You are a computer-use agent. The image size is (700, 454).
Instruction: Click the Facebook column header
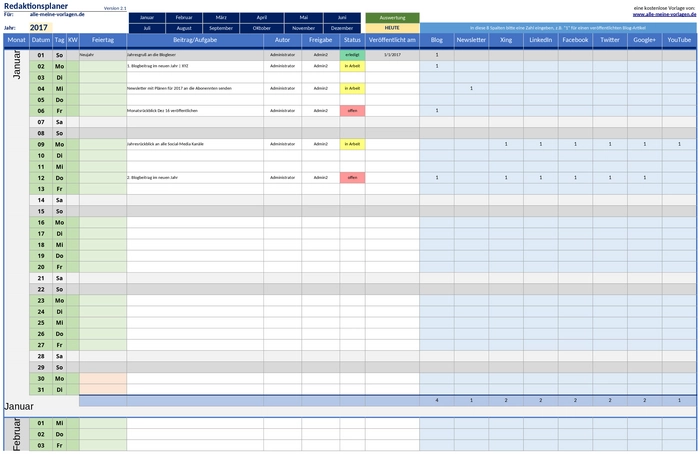(575, 40)
